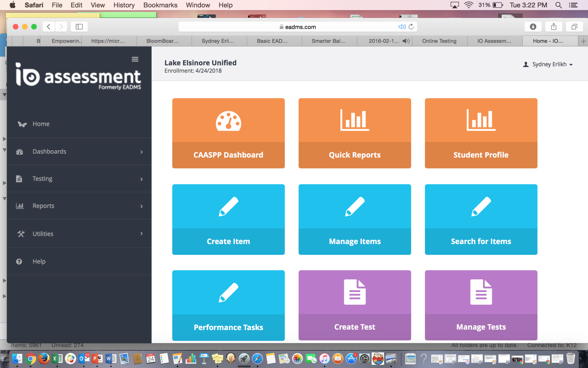Open Safari's downloads button
Image resolution: width=588 pixels, height=368 pixels.
coord(533,27)
